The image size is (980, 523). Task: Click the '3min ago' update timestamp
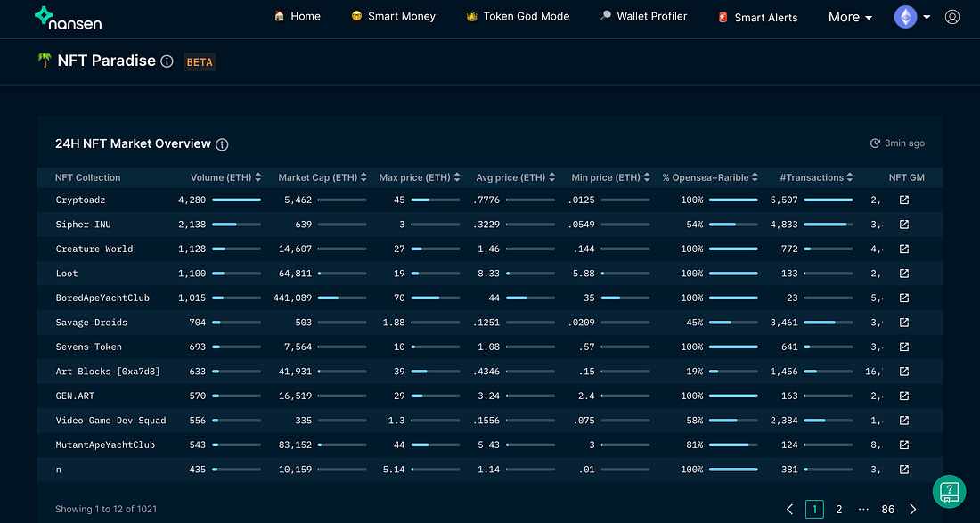pyautogui.click(x=904, y=143)
